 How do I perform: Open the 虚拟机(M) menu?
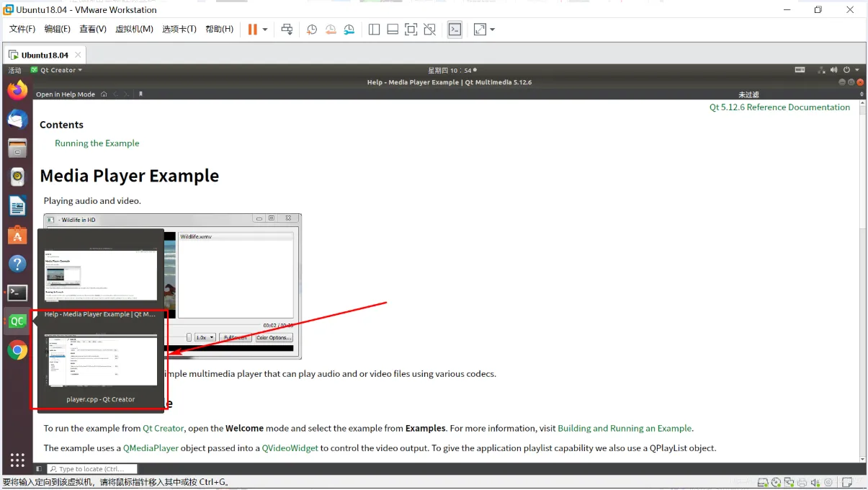coord(135,30)
